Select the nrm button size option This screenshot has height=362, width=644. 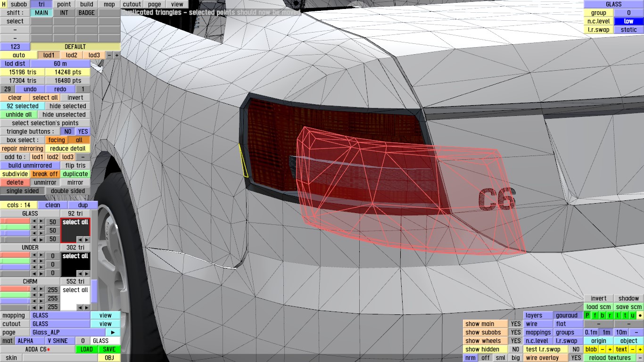tap(471, 358)
